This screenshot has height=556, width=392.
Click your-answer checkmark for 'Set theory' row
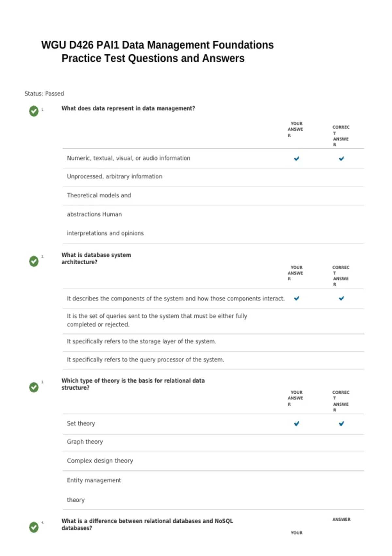click(296, 424)
